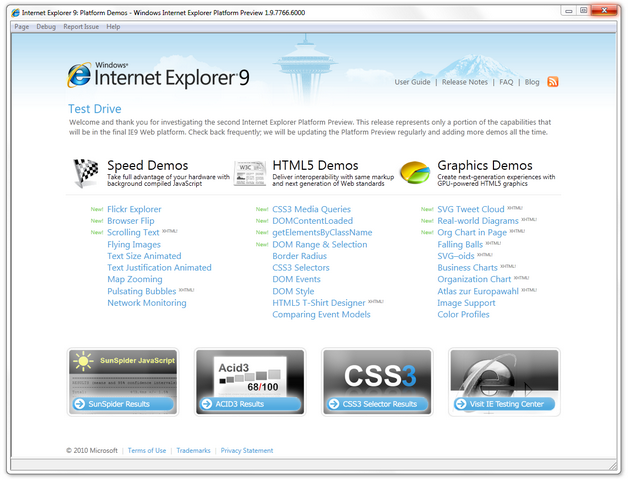Click the SunSpider JavaScript banner image
This screenshot has height=480, width=628.
pos(123,361)
